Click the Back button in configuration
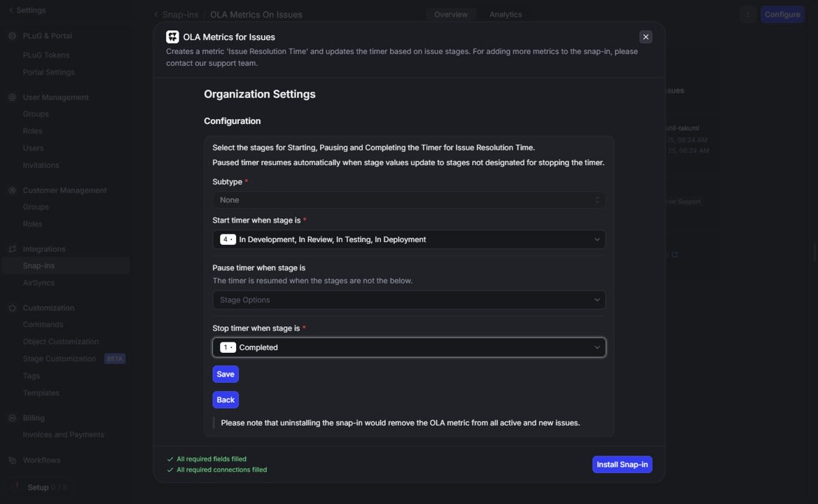The width and height of the screenshot is (818, 504). [226, 400]
